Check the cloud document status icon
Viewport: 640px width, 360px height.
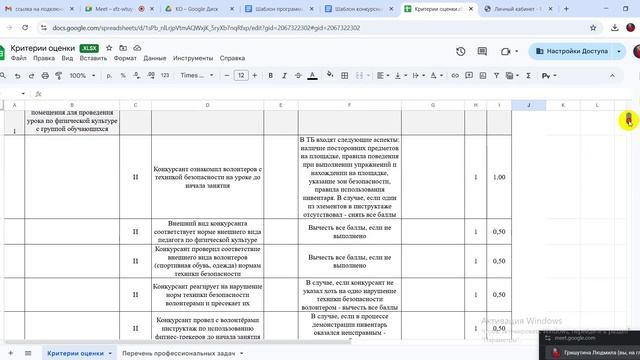137,48
